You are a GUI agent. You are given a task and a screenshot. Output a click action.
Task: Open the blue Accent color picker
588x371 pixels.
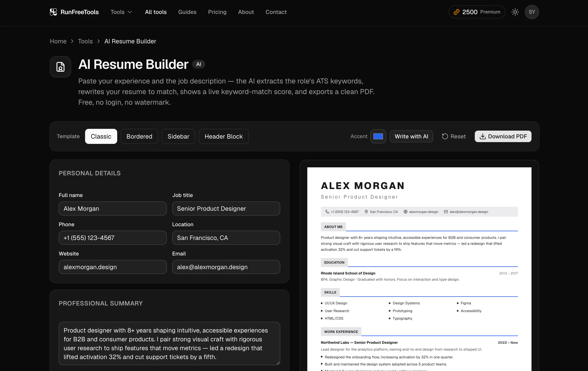coord(378,136)
